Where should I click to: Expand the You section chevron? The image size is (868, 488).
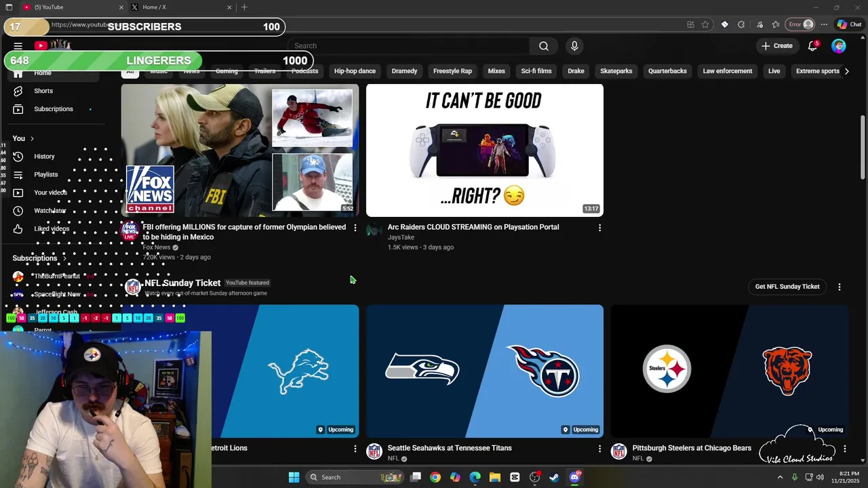point(32,139)
